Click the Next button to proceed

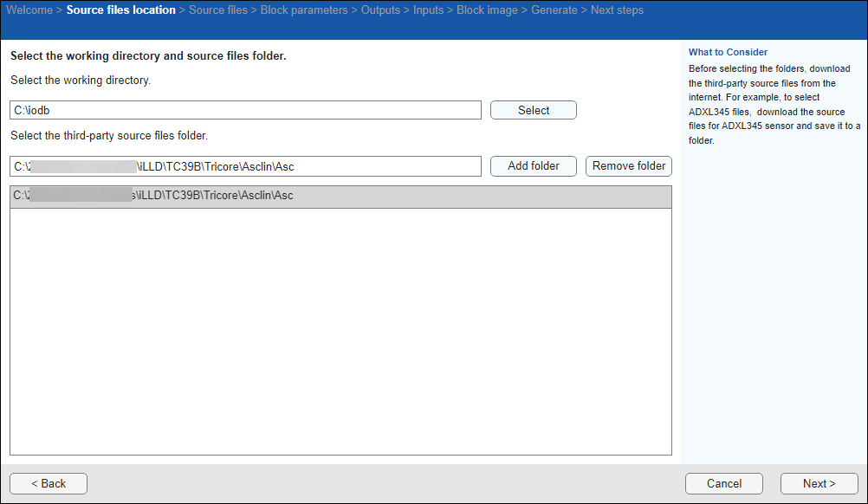pos(818,483)
